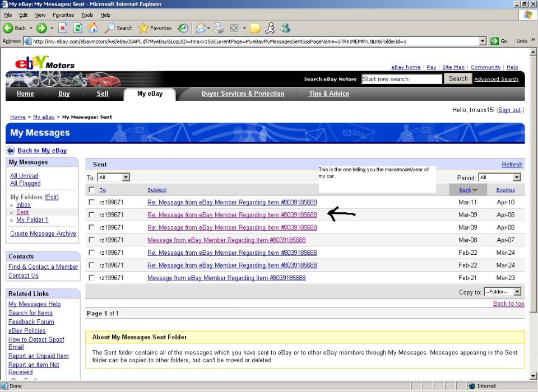Open the File menu
This screenshot has height=392, width=538.
coord(8,15)
